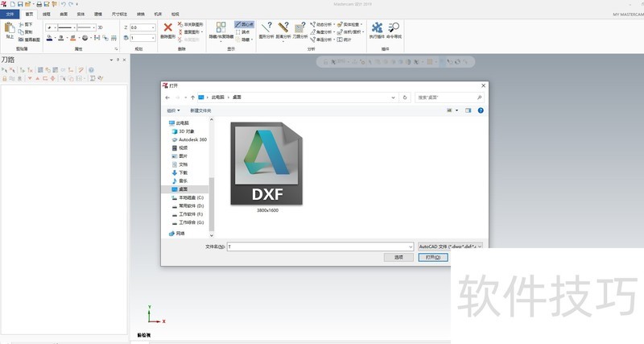Open the organize dropdown menu in dialog
Screen dimensions: 644x344
173,110
